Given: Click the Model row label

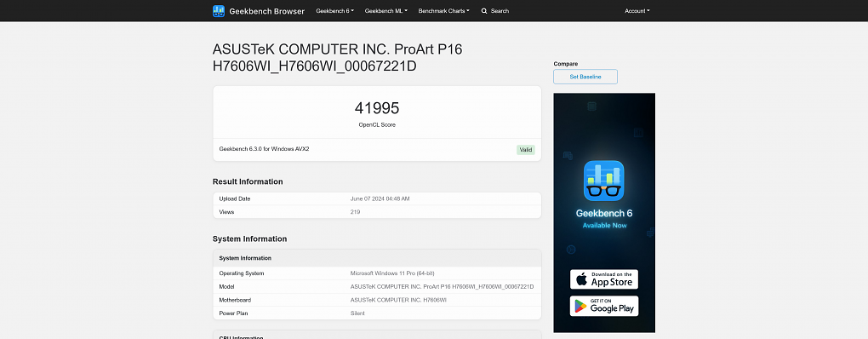Looking at the screenshot, I should [227, 286].
